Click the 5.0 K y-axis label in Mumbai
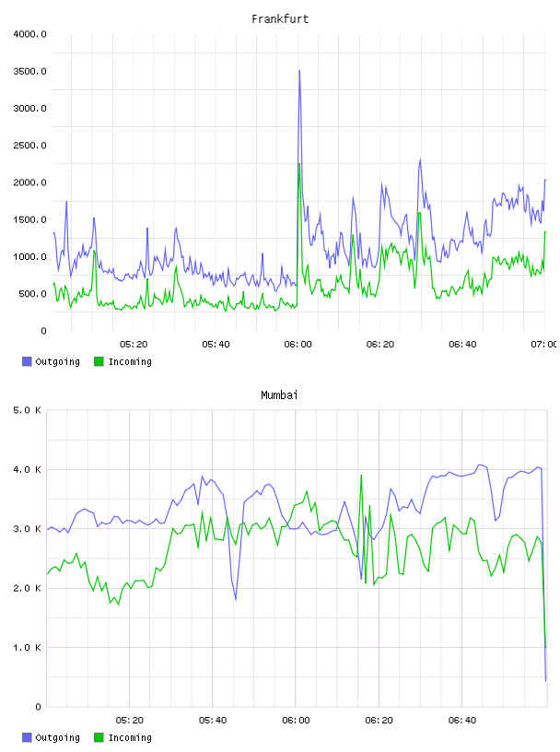Screen dimensions: 560x752 tap(27, 410)
